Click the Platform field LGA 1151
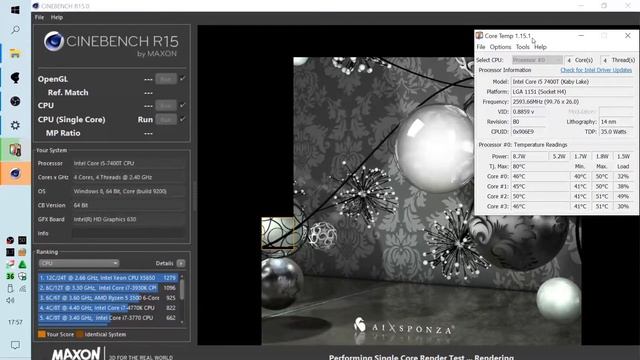Image resolution: width=640 pixels, height=360 pixels. 572,92
